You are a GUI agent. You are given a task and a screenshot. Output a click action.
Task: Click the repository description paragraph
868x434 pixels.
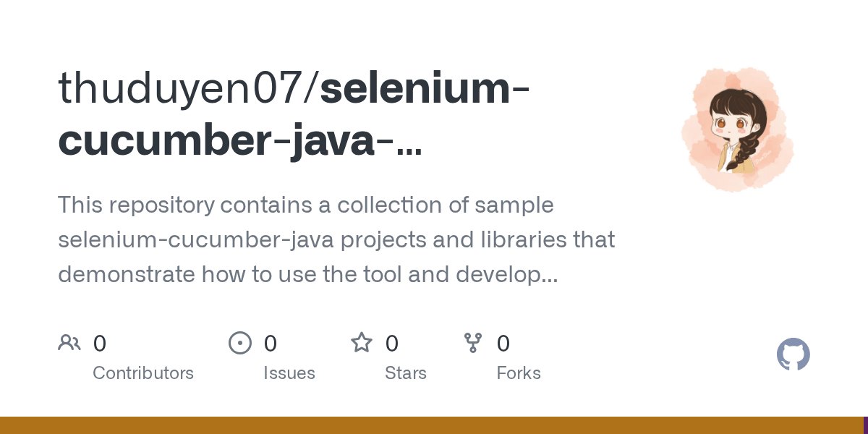(x=336, y=240)
